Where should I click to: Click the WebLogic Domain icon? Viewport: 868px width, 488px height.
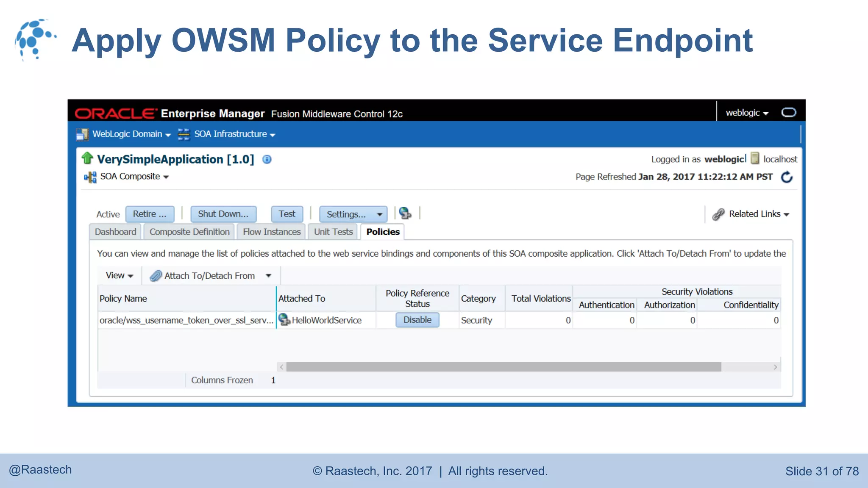[x=82, y=134]
